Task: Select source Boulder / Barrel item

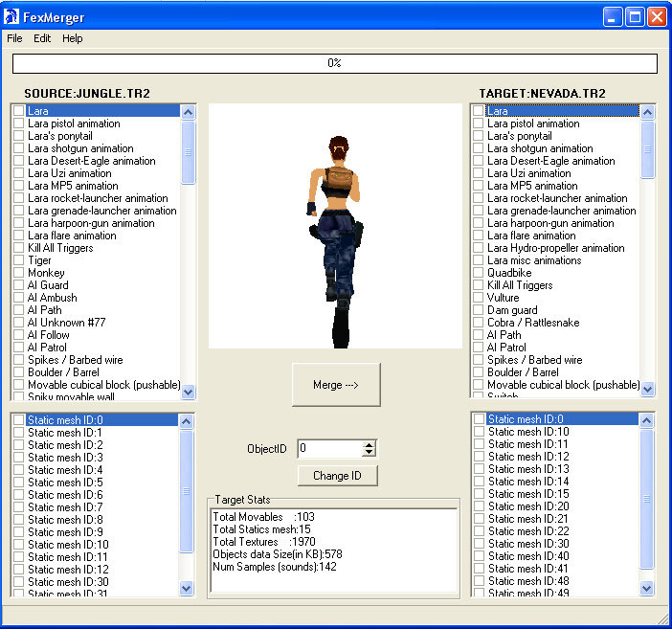Action: tap(63, 372)
